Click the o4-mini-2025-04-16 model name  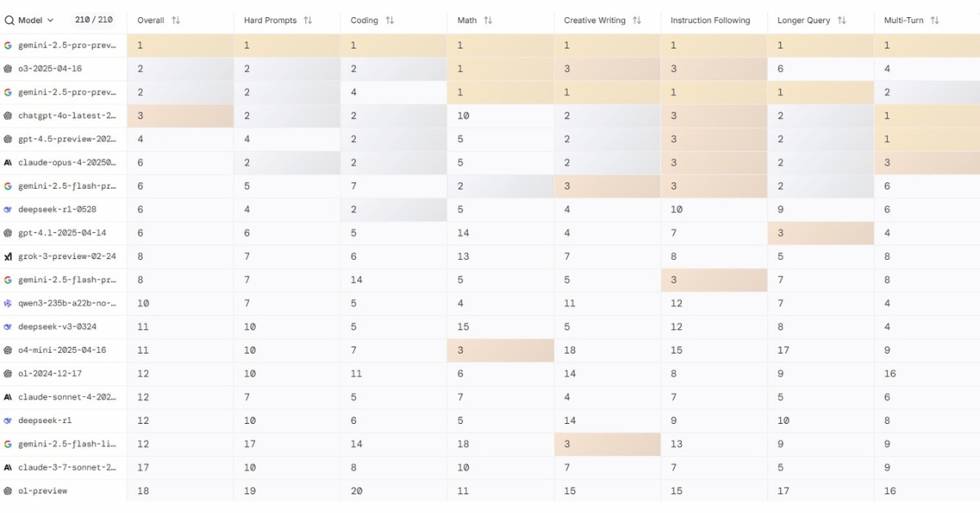click(62, 350)
